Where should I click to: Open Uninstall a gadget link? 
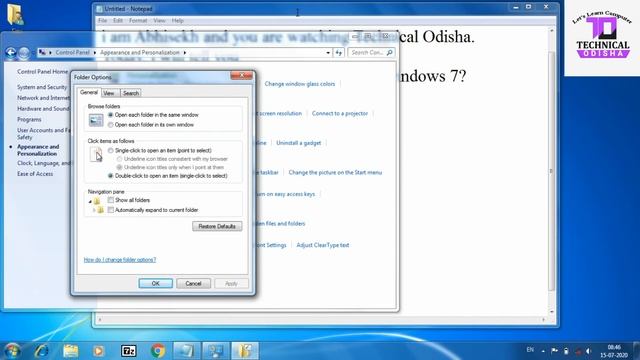tap(298, 143)
